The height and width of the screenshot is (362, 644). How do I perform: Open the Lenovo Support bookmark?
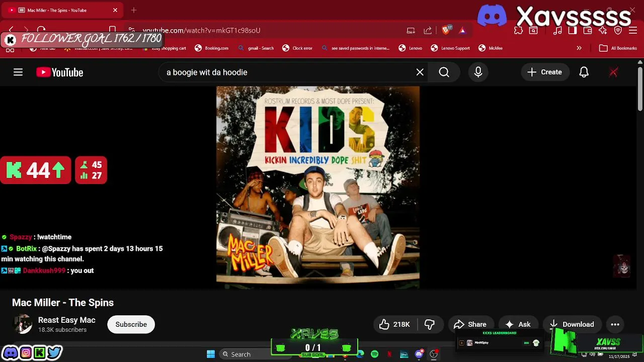point(450,48)
